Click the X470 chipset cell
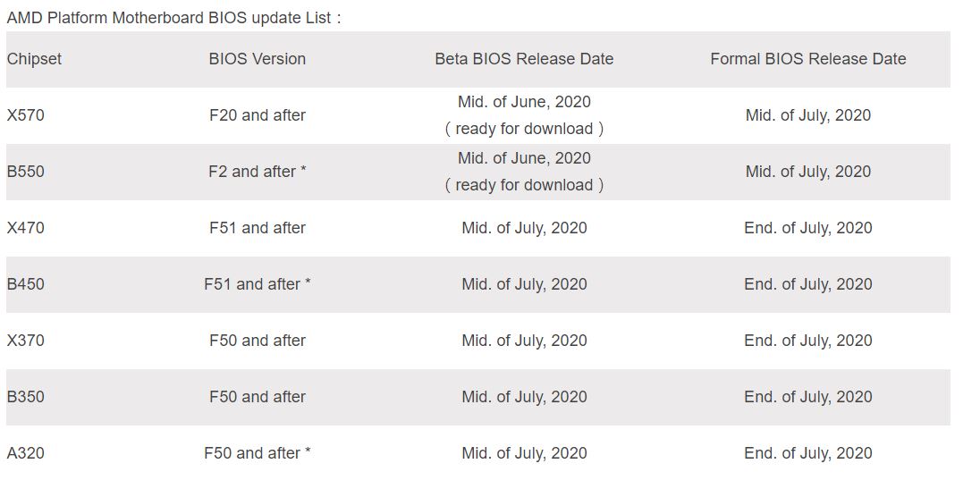 point(25,228)
